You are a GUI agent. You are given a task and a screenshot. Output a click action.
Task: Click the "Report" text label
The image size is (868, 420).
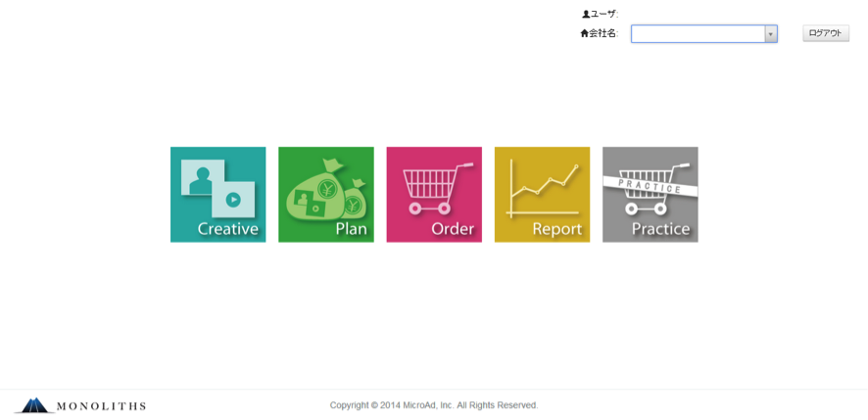556,229
